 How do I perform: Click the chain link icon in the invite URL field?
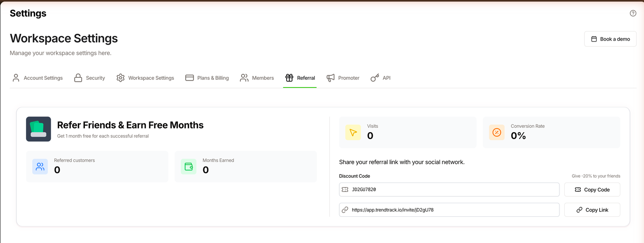click(x=345, y=210)
